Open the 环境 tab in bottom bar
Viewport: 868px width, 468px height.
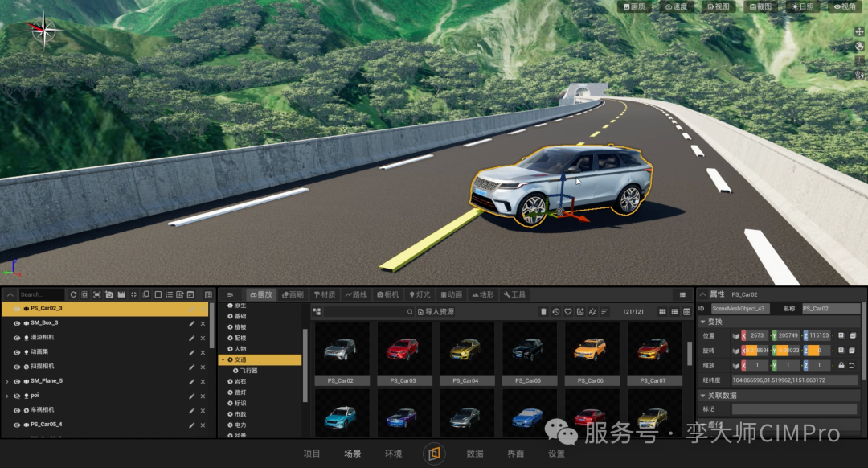coord(393,454)
